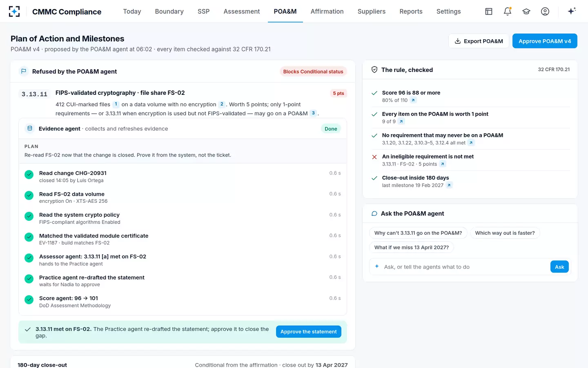Click the 'Read change CHG-20931' step

pos(183,176)
